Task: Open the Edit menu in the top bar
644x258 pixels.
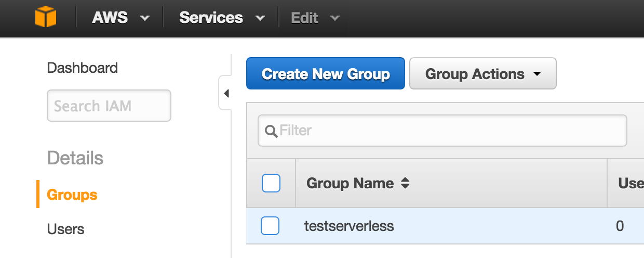Action: coord(315,18)
